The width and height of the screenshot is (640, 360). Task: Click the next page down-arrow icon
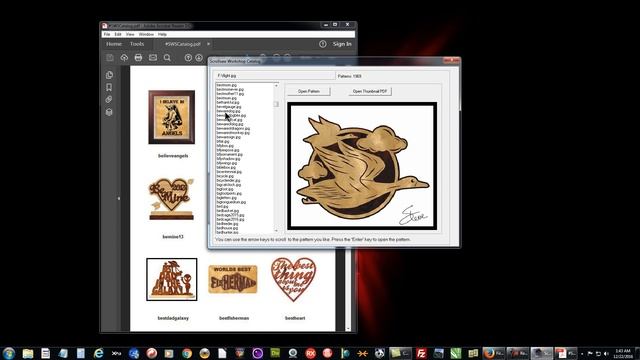199,58
